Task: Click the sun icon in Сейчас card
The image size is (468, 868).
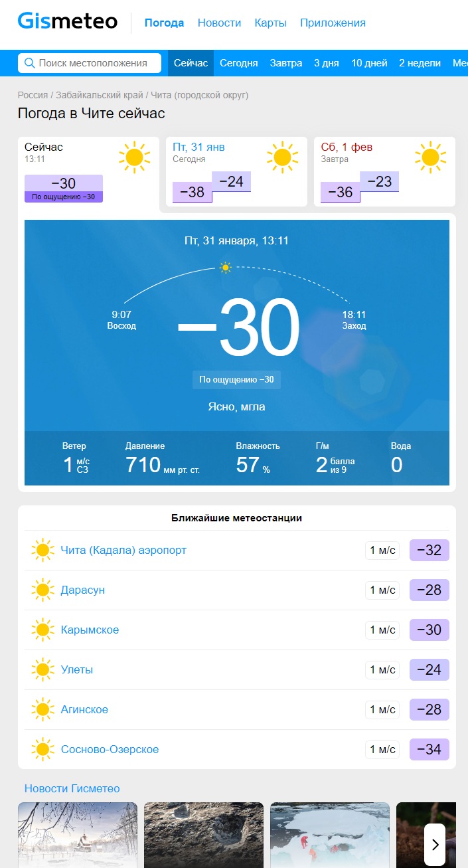Action: [x=135, y=157]
